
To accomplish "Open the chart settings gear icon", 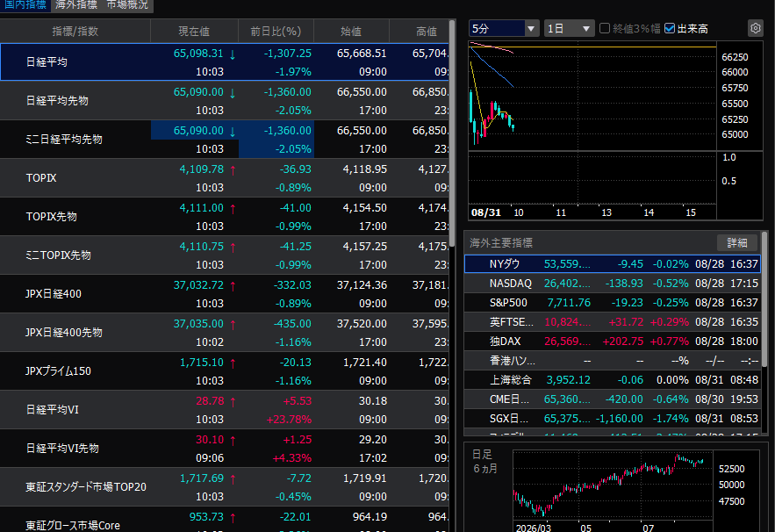I will [755, 28].
